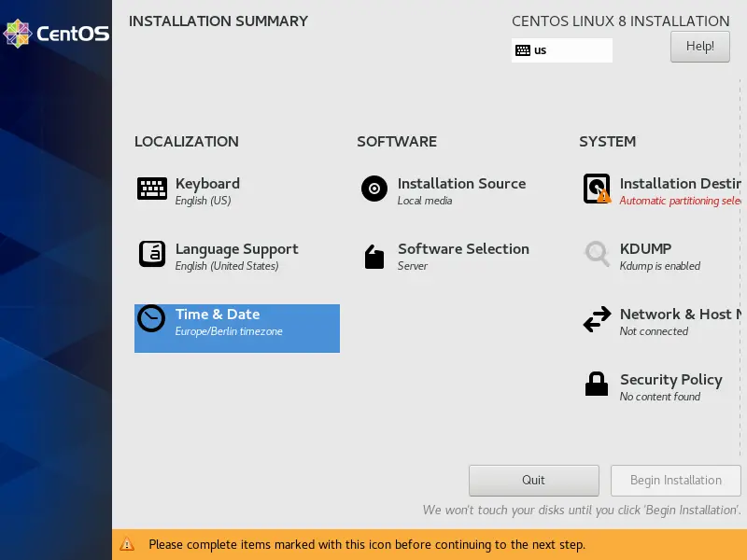747x560 pixels.
Task: Click the 'English (US)' keyboard status text
Action: [x=203, y=201]
